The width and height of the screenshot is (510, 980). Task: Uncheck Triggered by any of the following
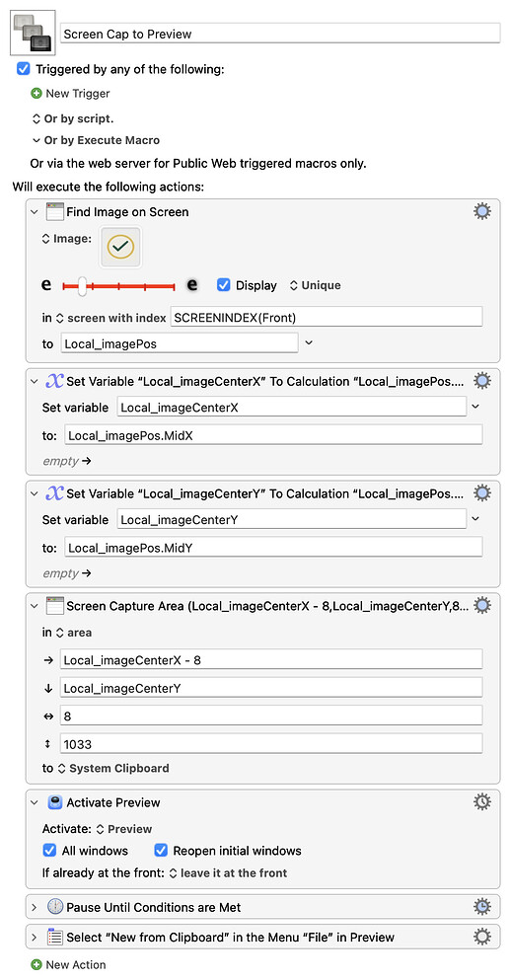[x=23, y=69]
